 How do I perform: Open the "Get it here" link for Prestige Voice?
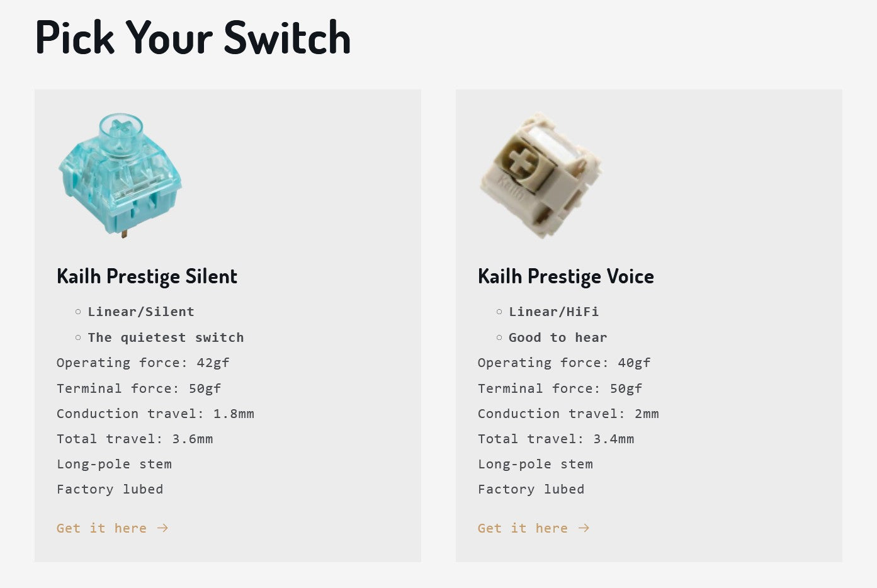pyautogui.click(x=523, y=528)
